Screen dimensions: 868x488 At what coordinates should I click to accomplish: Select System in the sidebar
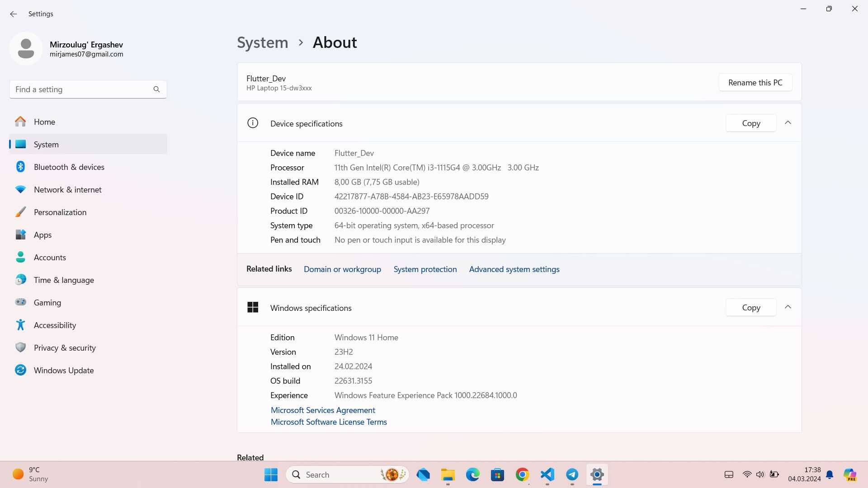tap(88, 144)
